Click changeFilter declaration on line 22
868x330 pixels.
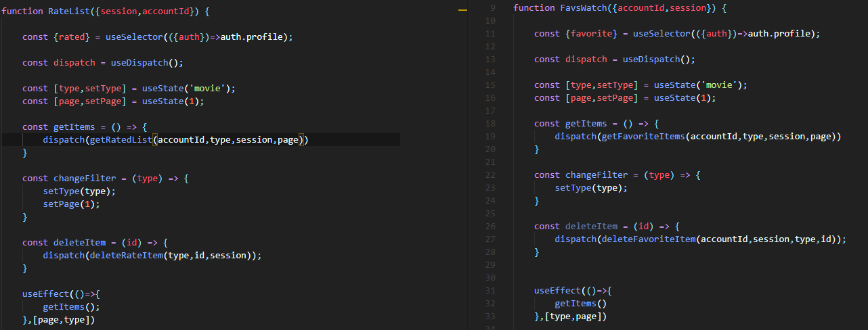[596, 174]
